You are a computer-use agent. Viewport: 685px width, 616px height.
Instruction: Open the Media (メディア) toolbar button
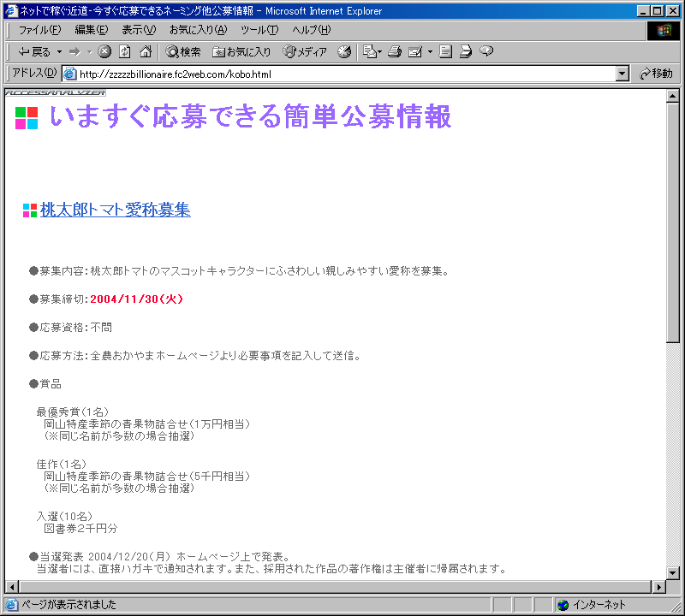[x=305, y=52]
